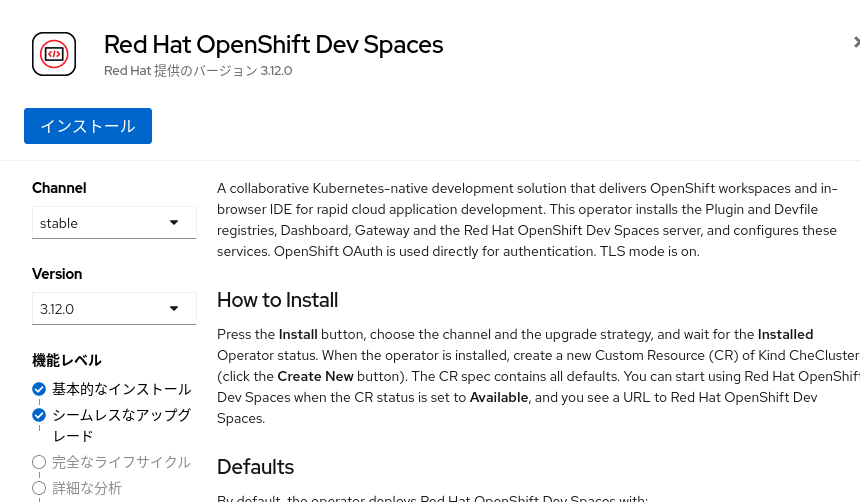
Task: Select the 完全なライフサイクル level circle
Action: tap(39, 462)
